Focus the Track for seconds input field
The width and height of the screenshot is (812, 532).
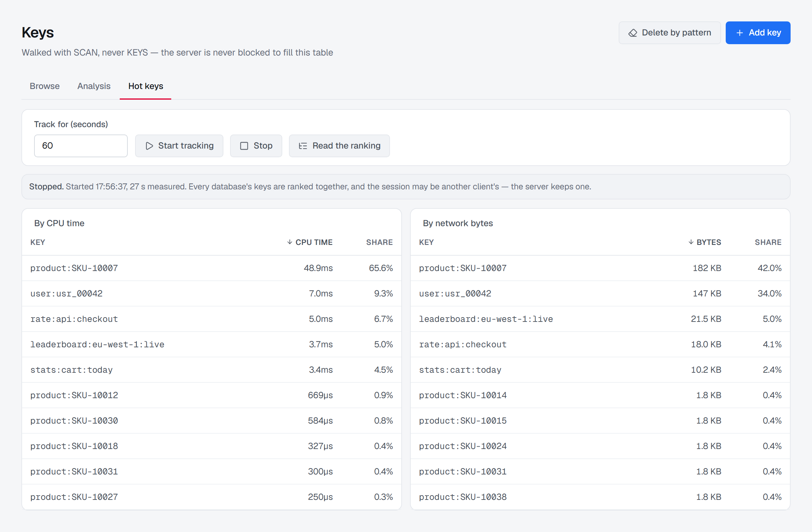click(81, 146)
